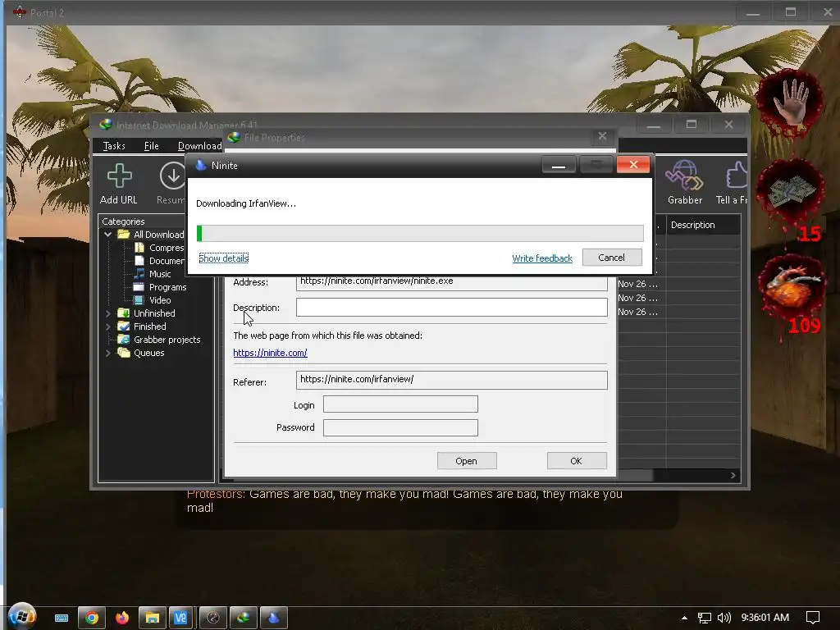Click the Open button in File Properties
840x630 pixels.
click(x=467, y=461)
